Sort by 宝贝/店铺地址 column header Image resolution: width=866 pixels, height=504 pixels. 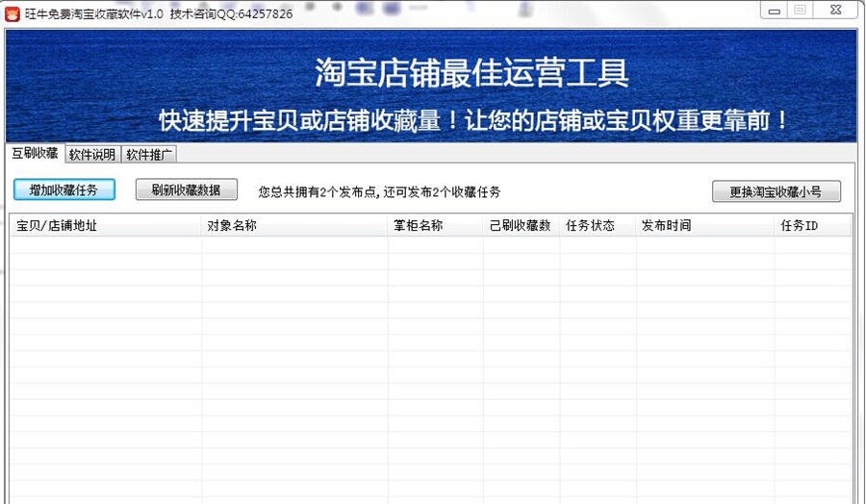(x=105, y=225)
